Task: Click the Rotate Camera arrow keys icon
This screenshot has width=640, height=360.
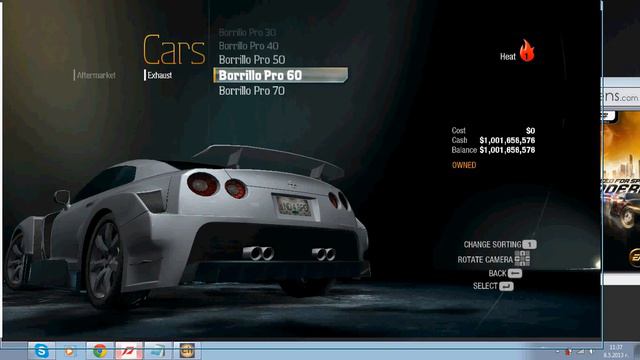Action: (522, 259)
